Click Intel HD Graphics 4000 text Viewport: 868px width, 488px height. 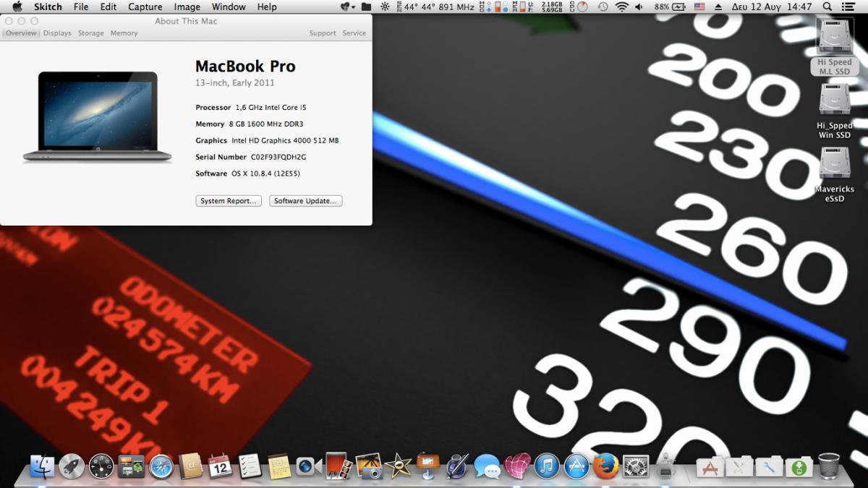pyautogui.click(x=285, y=140)
